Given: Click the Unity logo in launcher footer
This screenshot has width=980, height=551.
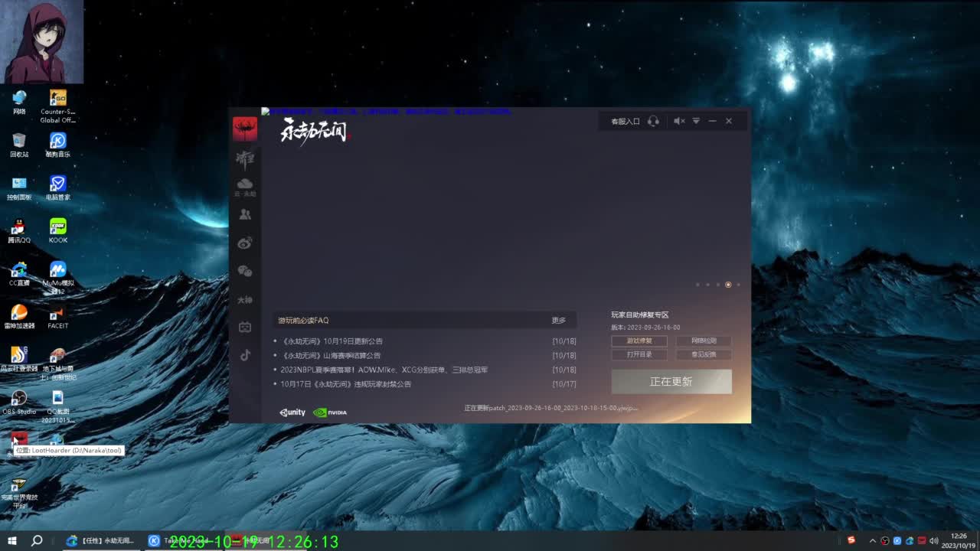Looking at the screenshot, I should click(x=292, y=412).
